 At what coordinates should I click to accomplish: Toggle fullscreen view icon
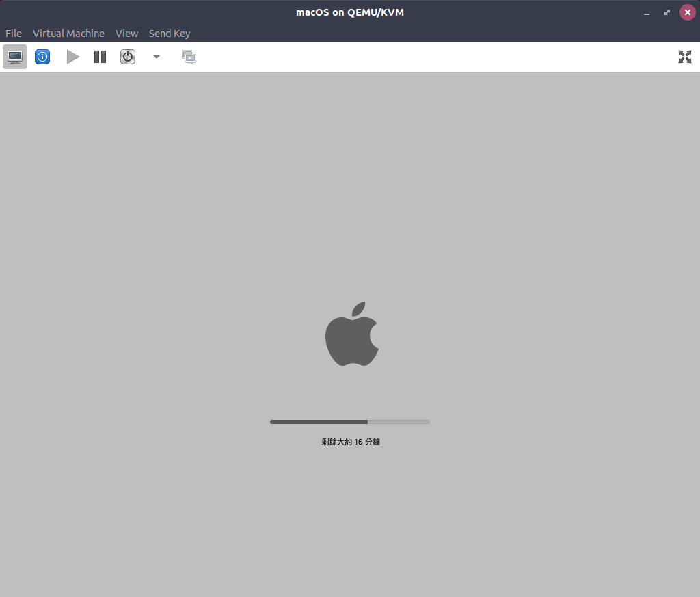click(685, 57)
